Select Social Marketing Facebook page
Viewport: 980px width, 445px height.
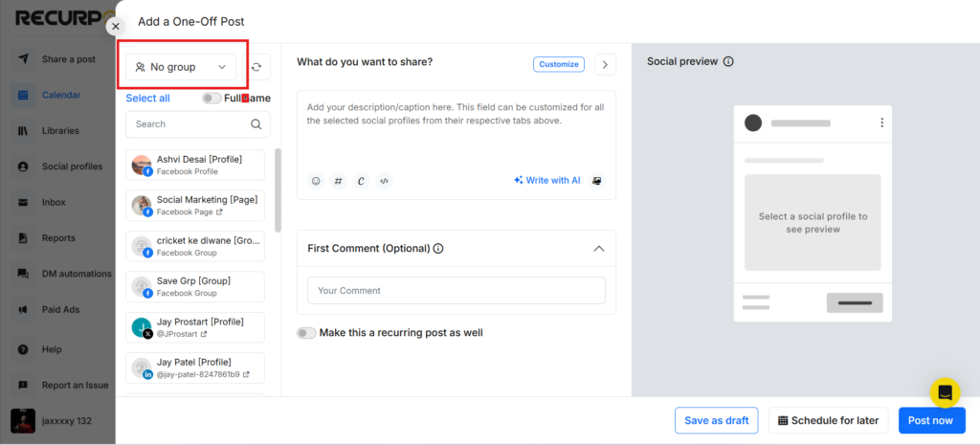tap(195, 206)
